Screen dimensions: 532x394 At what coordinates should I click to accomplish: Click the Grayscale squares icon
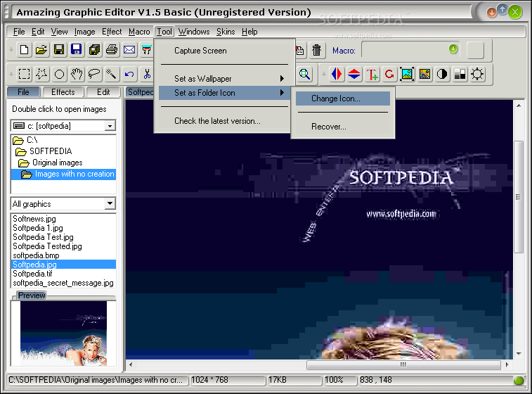[460, 74]
